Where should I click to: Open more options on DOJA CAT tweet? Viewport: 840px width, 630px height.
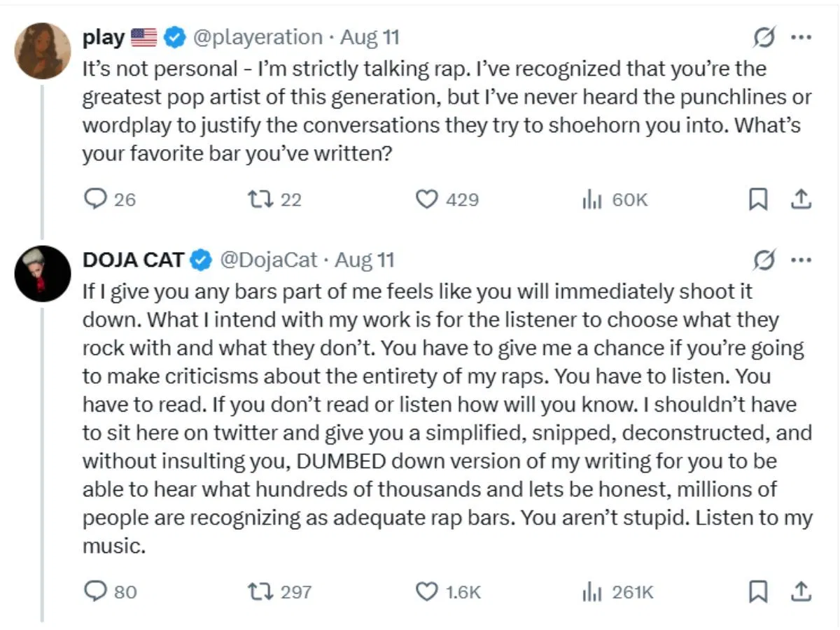pos(800,260)
